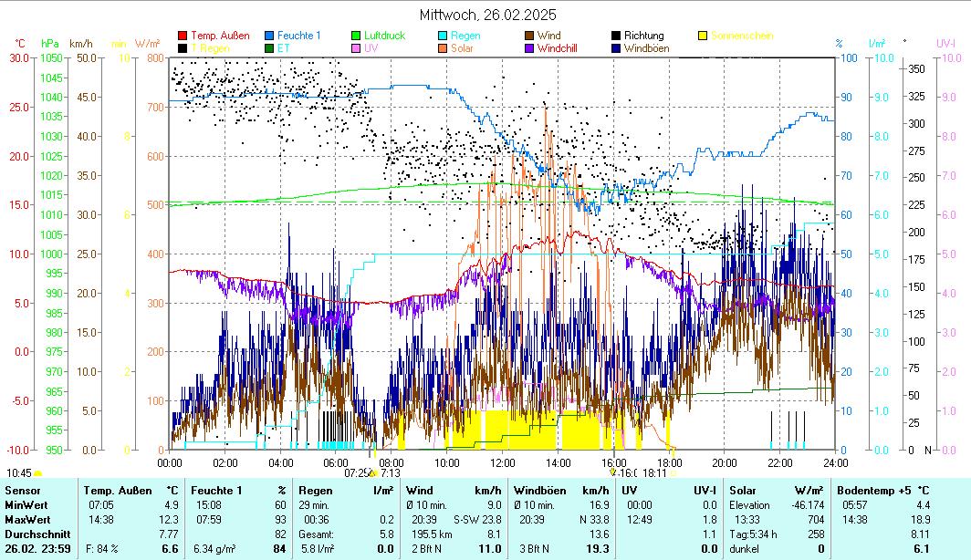Click the pink UV legend square

[x=356, y=47]
